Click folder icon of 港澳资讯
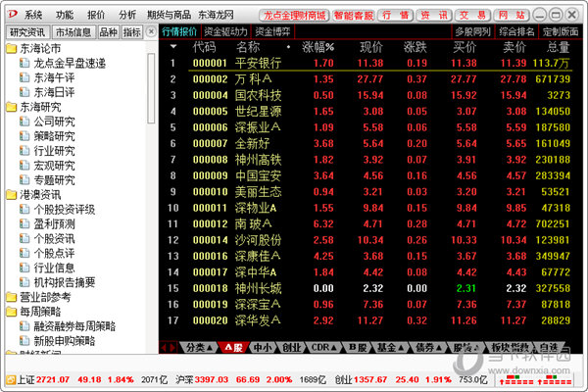The width and height of the screenshot is (588, 392). [x=11, y=195]
